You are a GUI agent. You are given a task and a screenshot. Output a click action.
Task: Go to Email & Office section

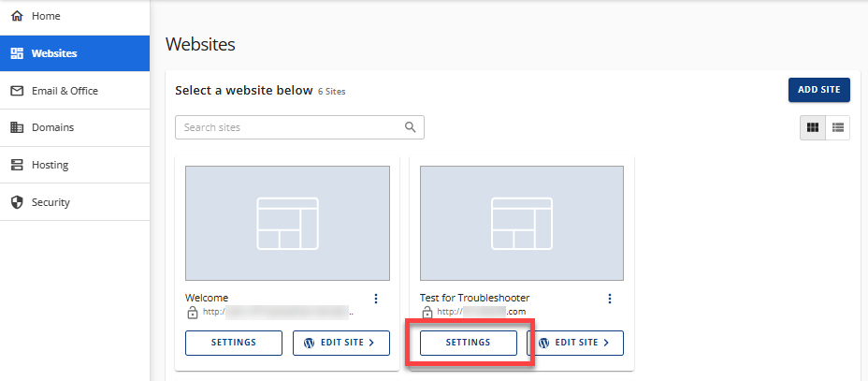pos(75,91)
